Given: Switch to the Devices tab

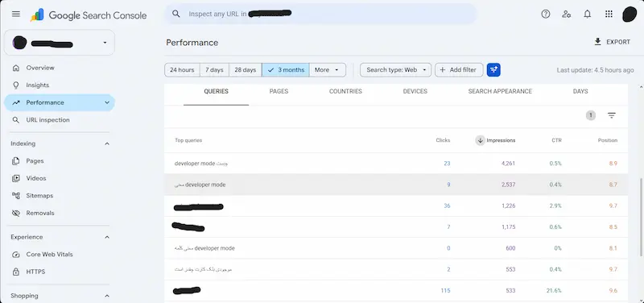Looking at the screenshot, I should [x=415, y=92].
